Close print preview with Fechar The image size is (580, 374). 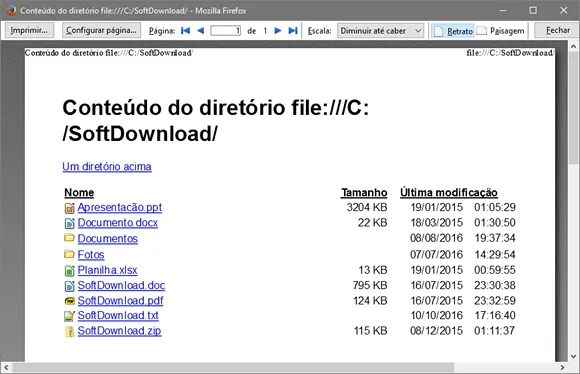coord(557,30)
